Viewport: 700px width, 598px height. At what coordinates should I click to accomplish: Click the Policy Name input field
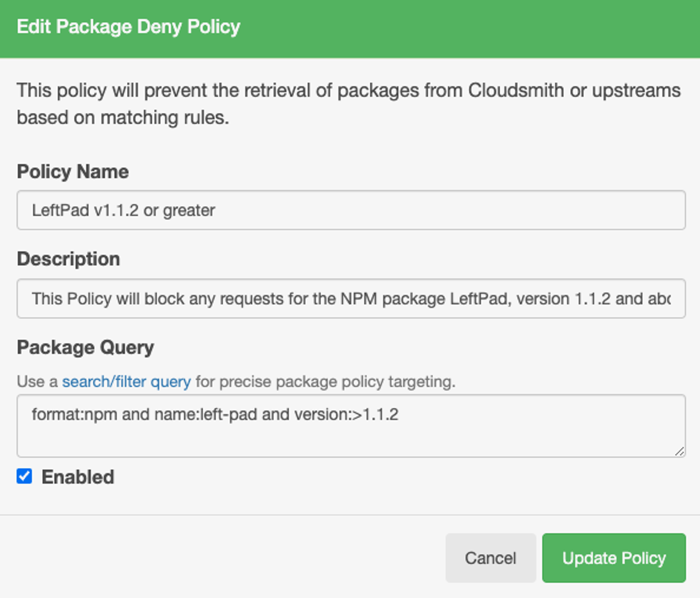(x=351, y=210)
